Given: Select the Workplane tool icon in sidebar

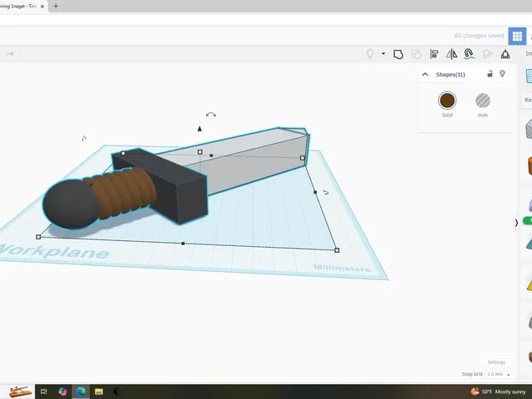Looking at the screenshot, I should [x=529, y=76].
